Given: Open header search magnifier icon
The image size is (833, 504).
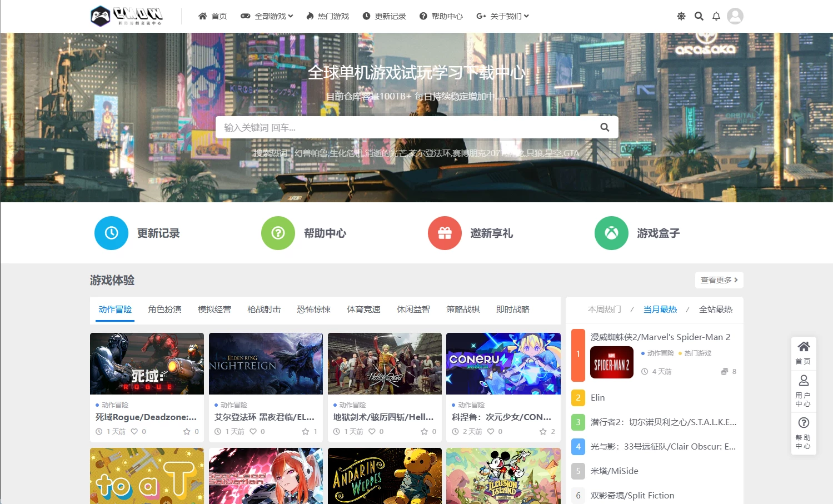Looking at the screenshot, I should tap(699, 16).
